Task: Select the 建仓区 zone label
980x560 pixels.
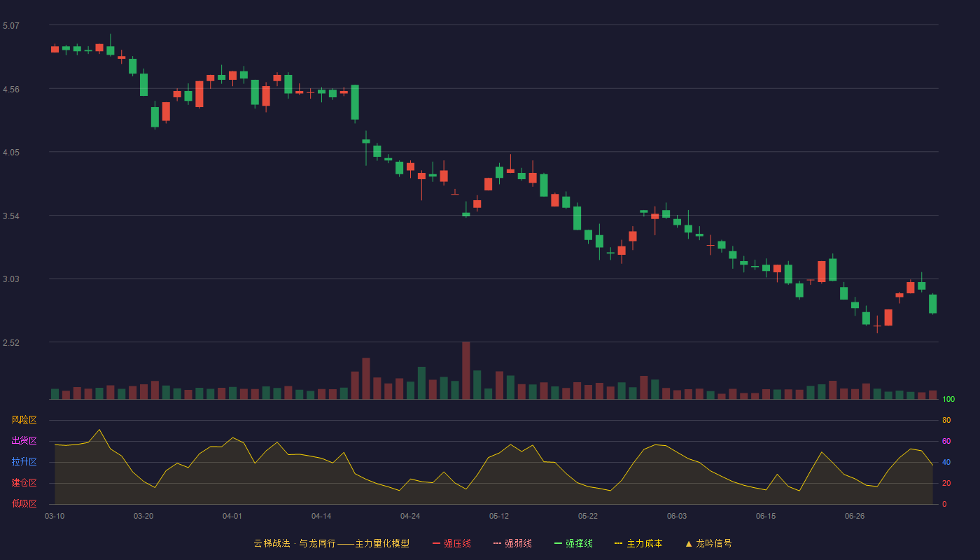Action: click(x=24, y=483)
